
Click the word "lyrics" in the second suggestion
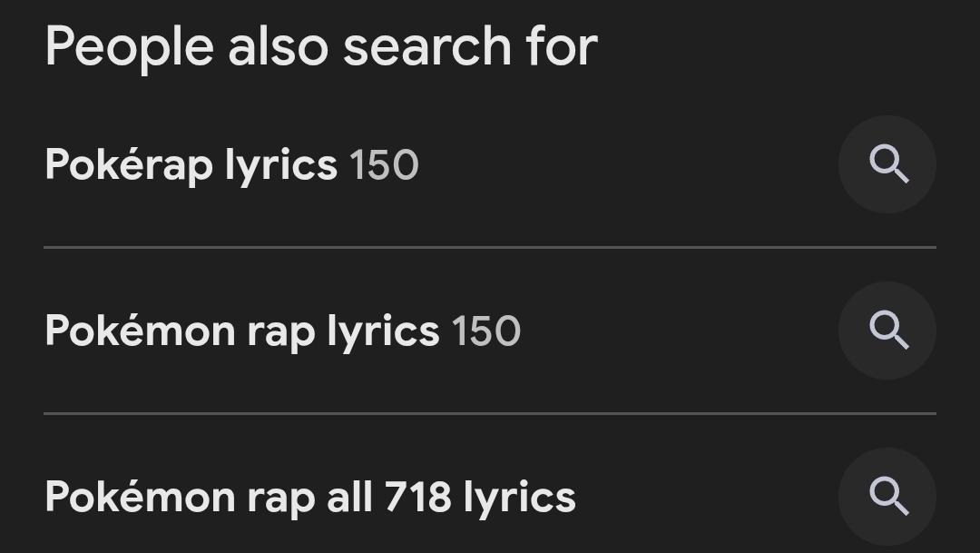tap(383, 332)
